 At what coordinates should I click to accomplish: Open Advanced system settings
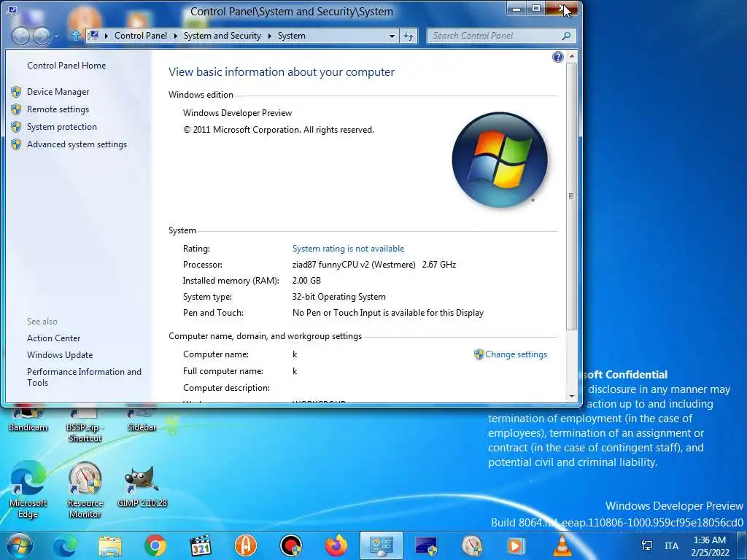point(77,145)
